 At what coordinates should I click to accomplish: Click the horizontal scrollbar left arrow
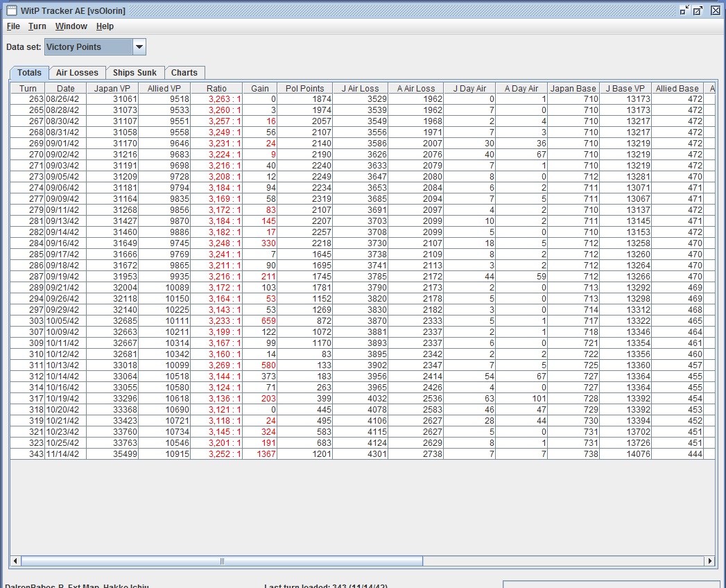click(15, 561)
